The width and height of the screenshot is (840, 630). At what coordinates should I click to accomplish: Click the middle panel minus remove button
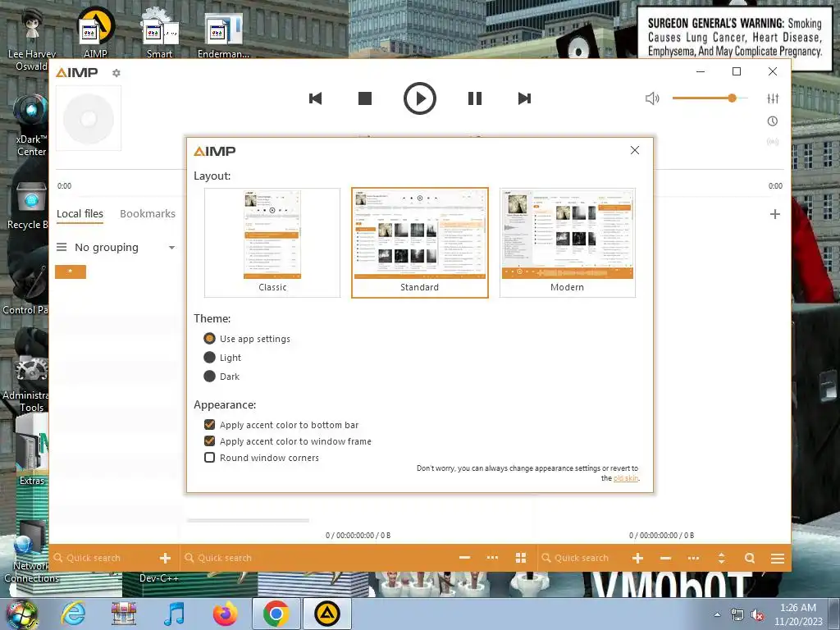[464, 558]
